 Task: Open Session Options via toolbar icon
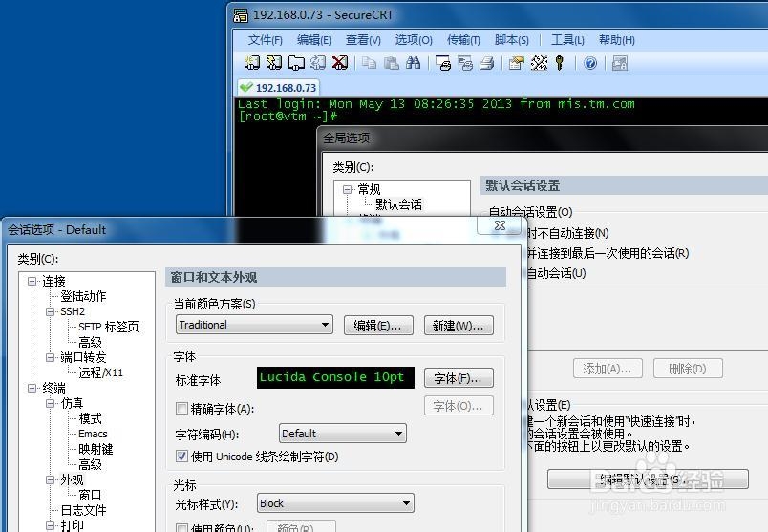coord(516,63)
